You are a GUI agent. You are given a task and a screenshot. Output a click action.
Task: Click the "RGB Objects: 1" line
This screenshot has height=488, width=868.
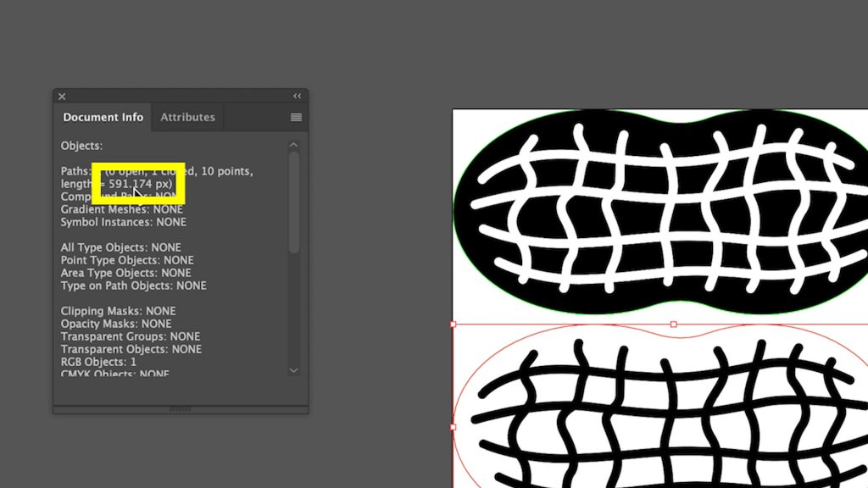[98, 362]
